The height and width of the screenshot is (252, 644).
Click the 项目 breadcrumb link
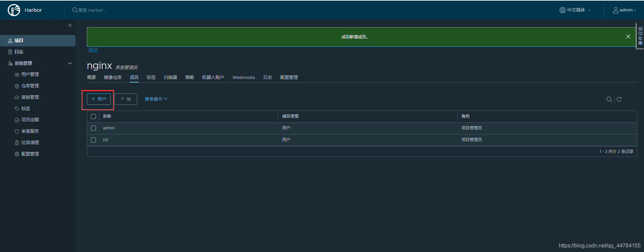coord(93,50)
